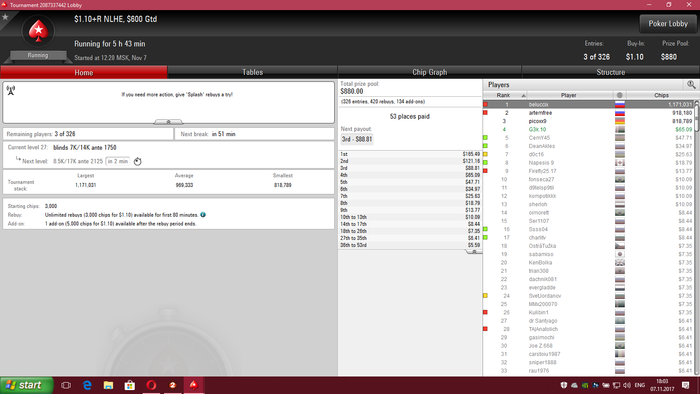Click 1st place payout row $165.49
The image size is (700, 394).
pyautogui.click(x=410, y=154)
